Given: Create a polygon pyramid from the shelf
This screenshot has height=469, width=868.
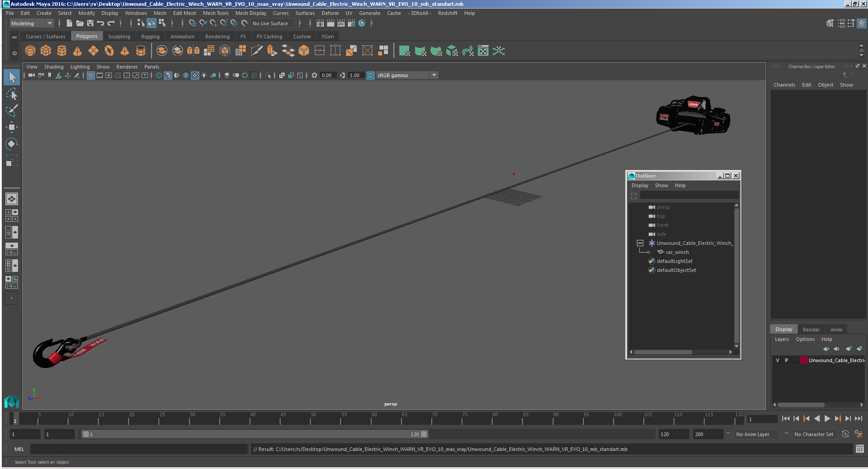Looking at the screenshot, I should point(125,51).
